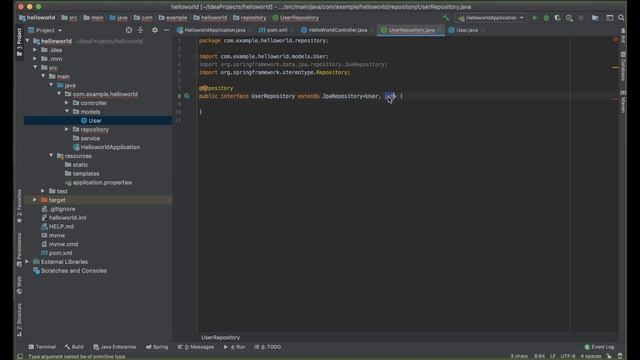
Task: Switch to User.java editor tab
Action: [463, 30]
